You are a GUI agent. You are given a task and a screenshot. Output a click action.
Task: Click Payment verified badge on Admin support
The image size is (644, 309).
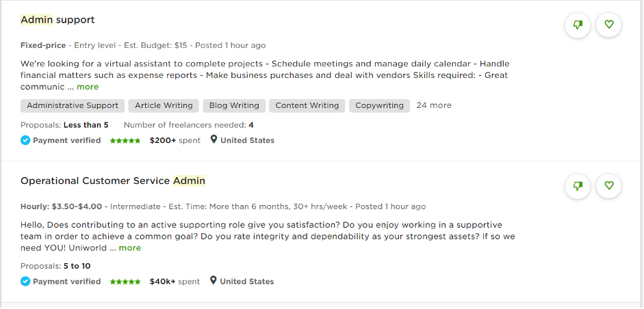[61, 140]
